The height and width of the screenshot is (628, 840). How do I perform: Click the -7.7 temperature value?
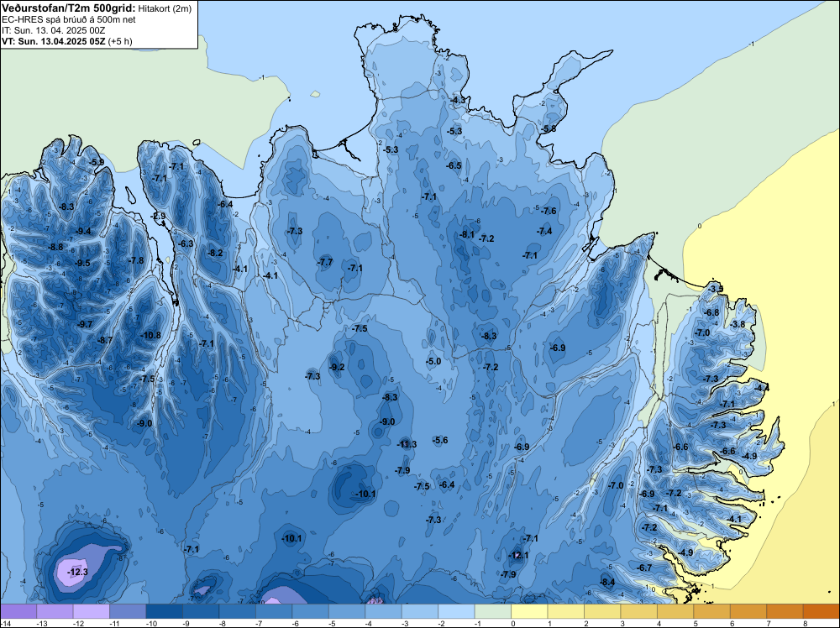324,262
